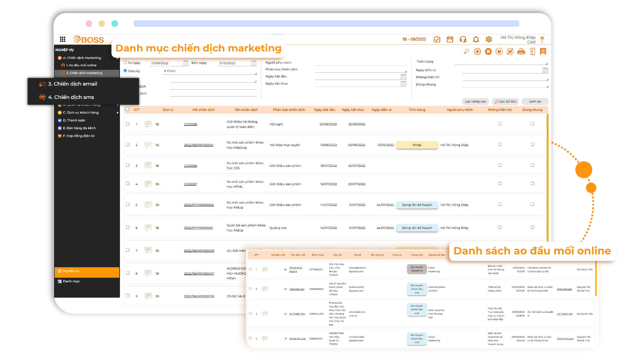Select the Theo kỳ radio button

[125, 71]
